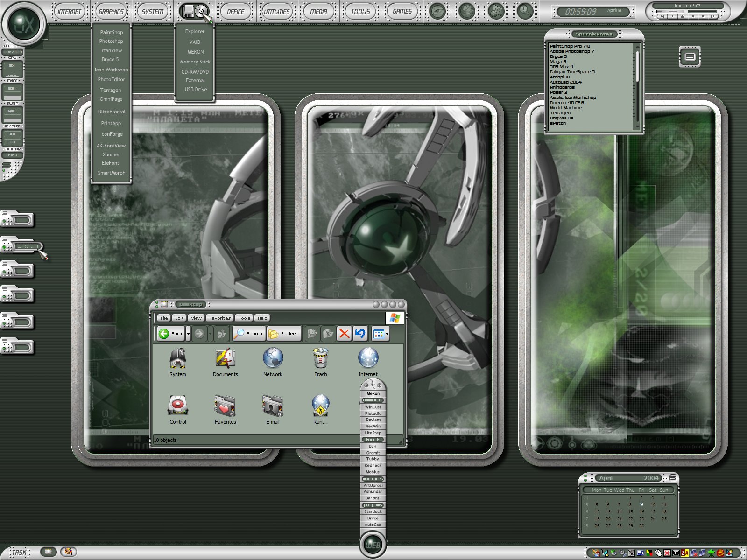Screen dimensions: 747x560
Task: Click the Stardock link in web list
Action: click(373, 511)
